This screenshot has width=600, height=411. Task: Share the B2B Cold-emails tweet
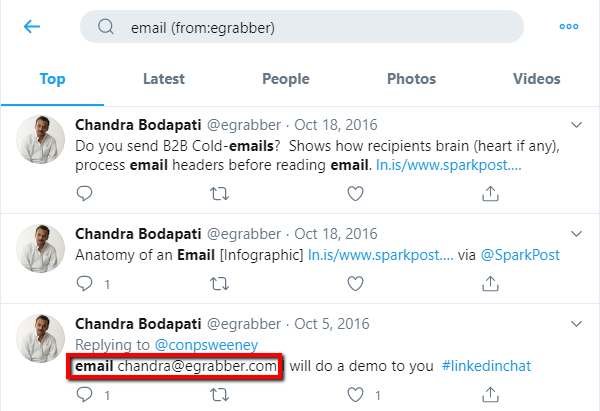click(490, 193)
